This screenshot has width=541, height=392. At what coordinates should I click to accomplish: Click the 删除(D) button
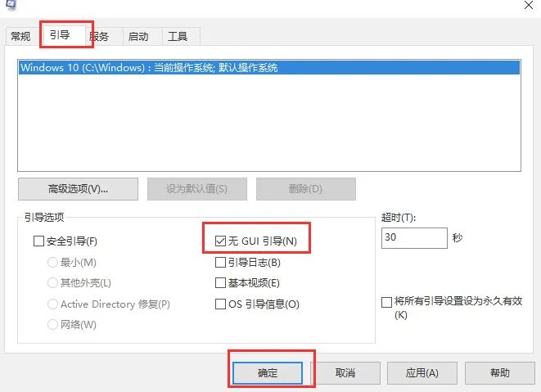pos(305,189)
